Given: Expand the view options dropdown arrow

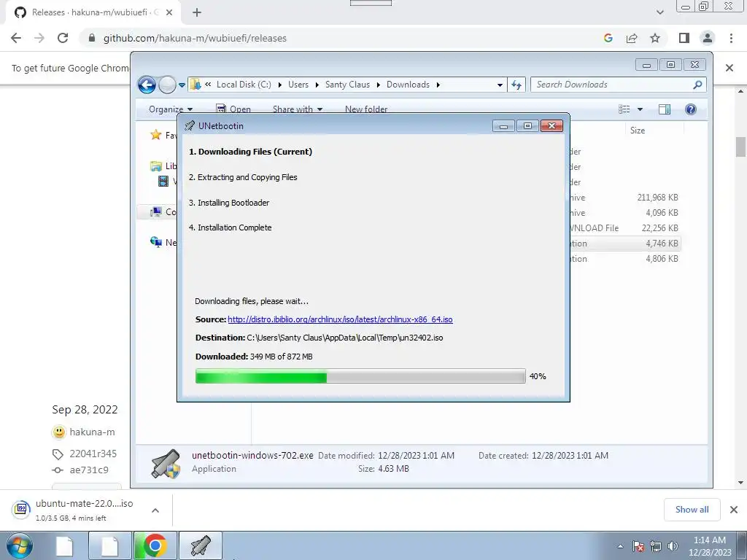Looking at the screenshot, I should pos(640,109).
